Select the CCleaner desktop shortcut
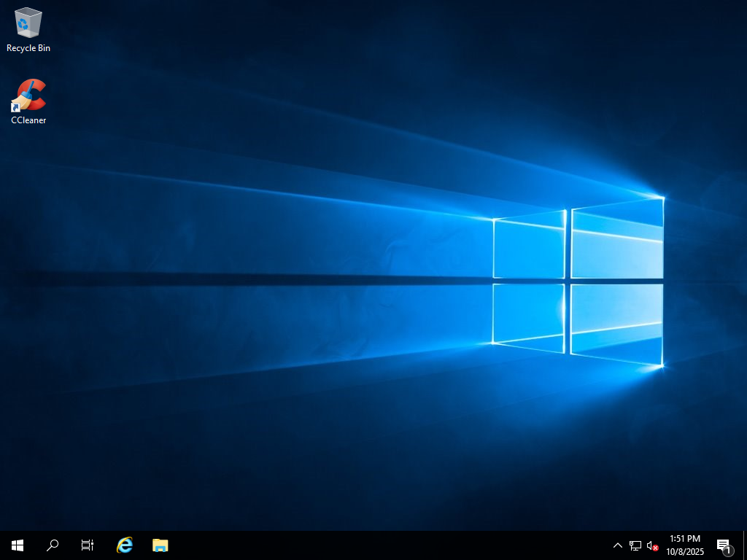 tap(28, 102)
